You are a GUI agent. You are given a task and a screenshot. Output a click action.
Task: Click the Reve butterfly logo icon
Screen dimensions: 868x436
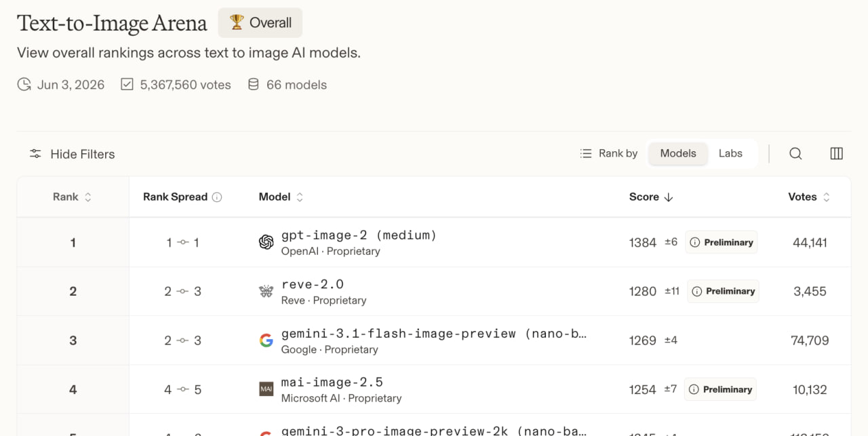pos(267,292)
